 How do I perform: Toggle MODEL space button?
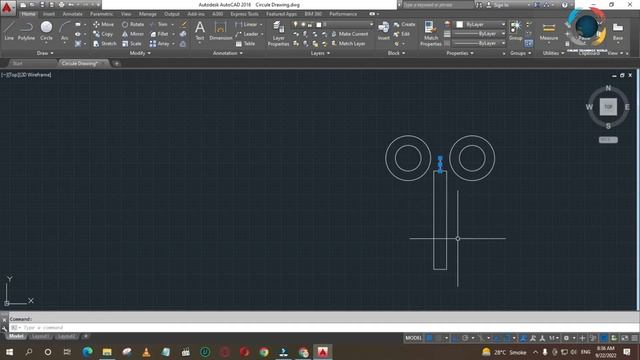(413, 338)
